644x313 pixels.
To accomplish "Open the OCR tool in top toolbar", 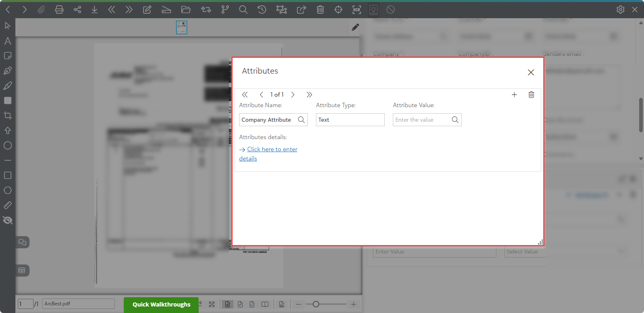I will [x=356, y=10].
